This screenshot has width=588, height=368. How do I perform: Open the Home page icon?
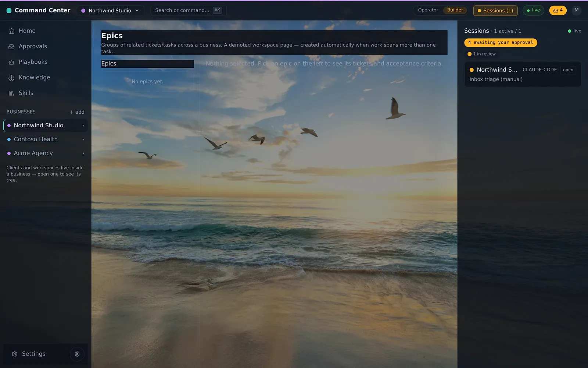[11, 31]
